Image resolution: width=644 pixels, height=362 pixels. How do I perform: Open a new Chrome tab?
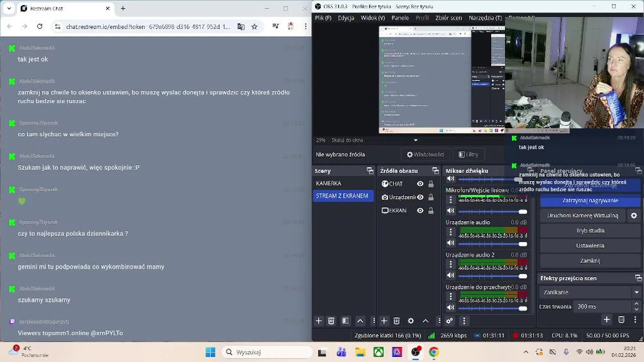123,9
